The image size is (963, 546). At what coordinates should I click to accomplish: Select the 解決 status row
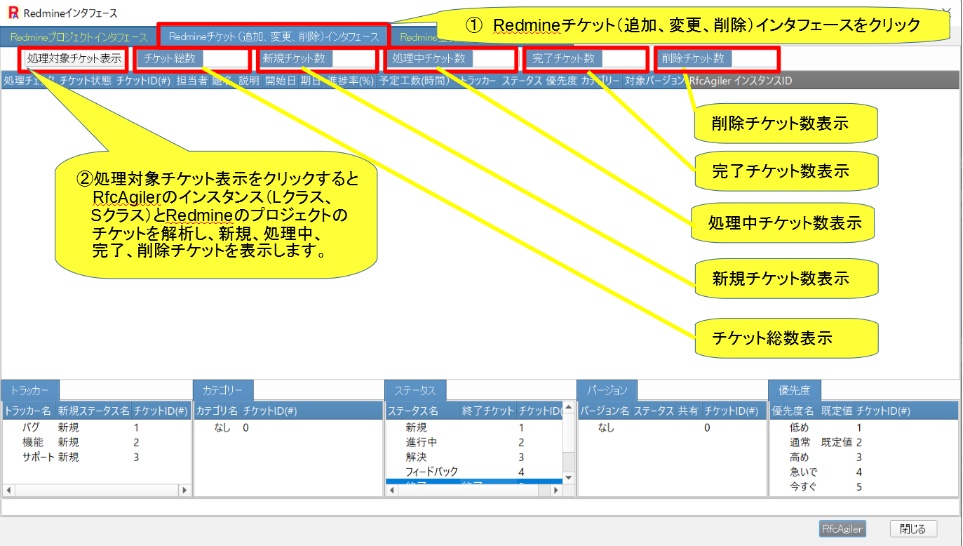pyautogui.click(x=474, y=457)
